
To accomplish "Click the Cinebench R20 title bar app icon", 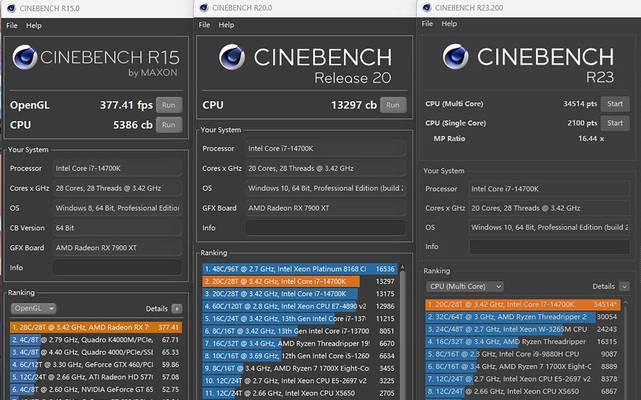I will tap(204, 8).
